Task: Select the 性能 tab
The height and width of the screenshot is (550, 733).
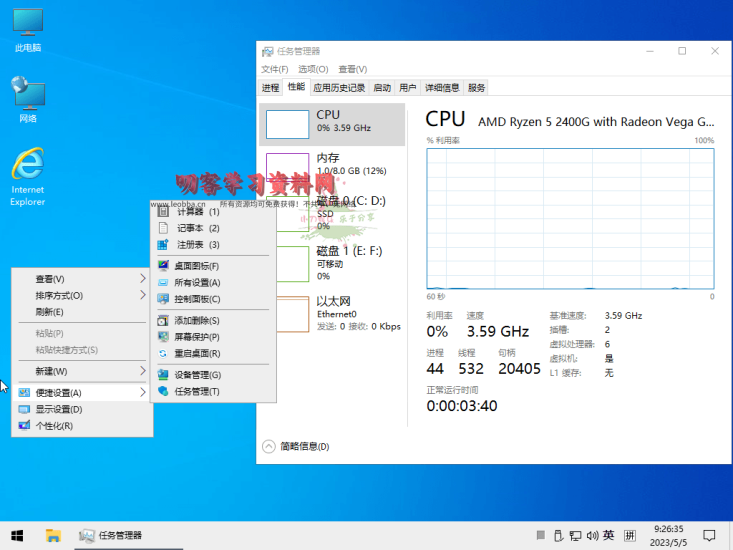Action: point(296,87)
